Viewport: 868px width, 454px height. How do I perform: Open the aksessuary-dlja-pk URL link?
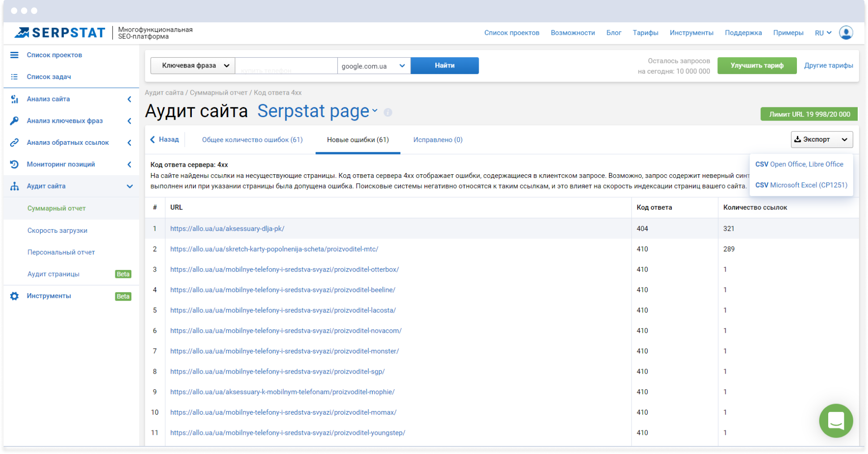point(227,229)
